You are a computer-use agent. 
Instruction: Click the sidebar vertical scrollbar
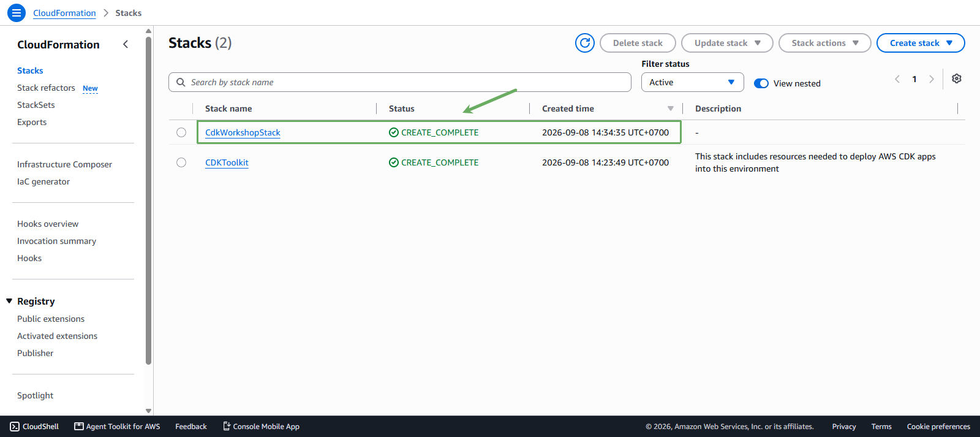coord(148,202)
